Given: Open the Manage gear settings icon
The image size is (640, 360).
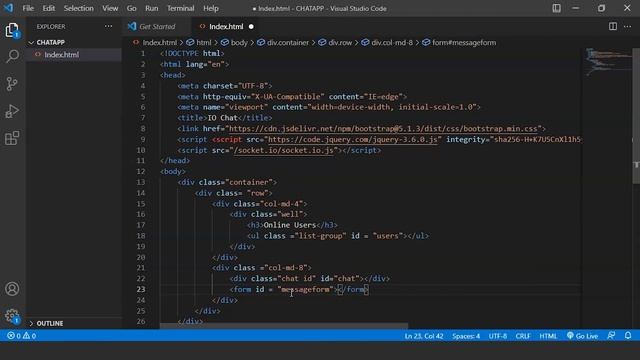Looking at the screenshot, I should (x=12, y=316).
